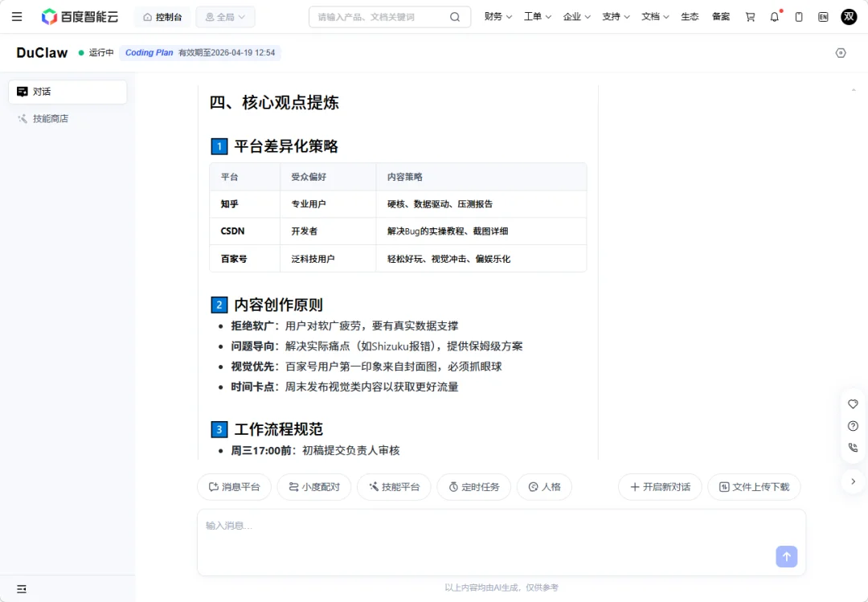This screenshot has width=868, height=602.
Task: Expand the 财务 menu dropdown
Action: tap(497, 16)
